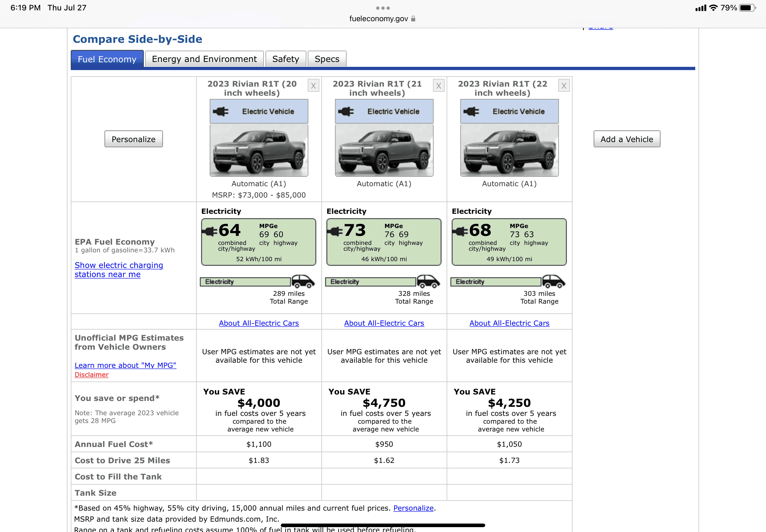Viewport: 766px width, 532px height.
Task: Open the Energy and Environment tab
Action: (204, 59)
